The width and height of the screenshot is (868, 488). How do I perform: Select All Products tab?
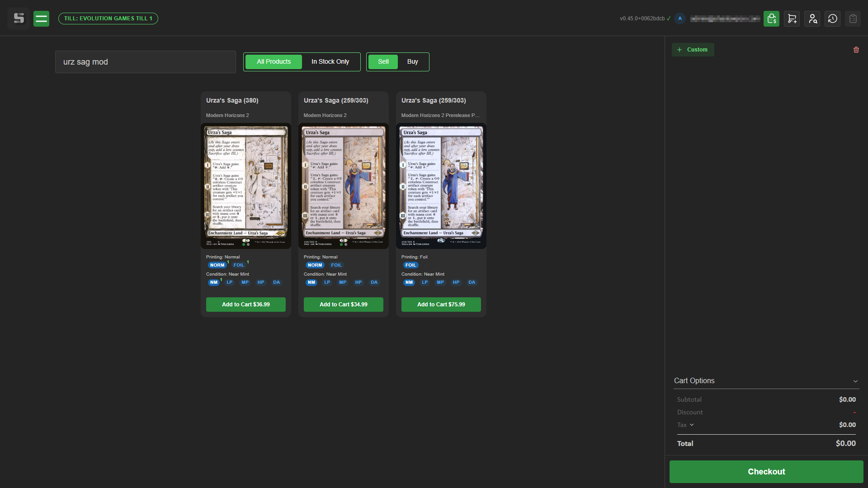(x=274, y=62)
